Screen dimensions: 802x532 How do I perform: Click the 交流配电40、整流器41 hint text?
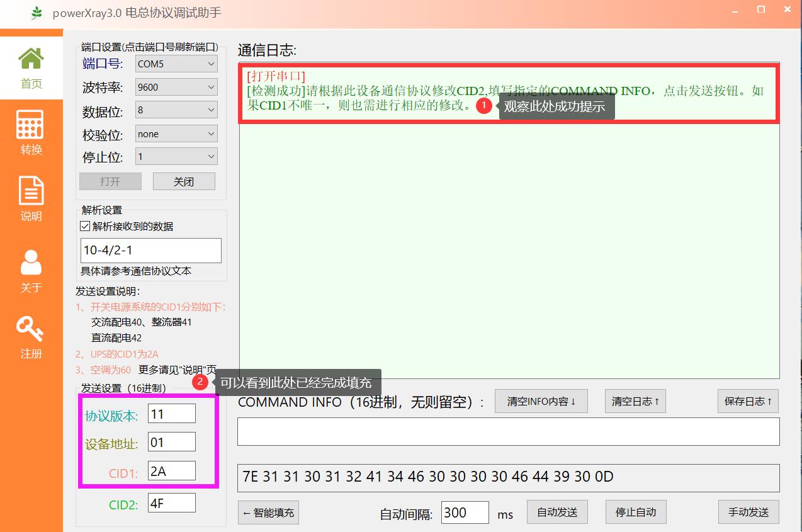click(x=142, y=322)
